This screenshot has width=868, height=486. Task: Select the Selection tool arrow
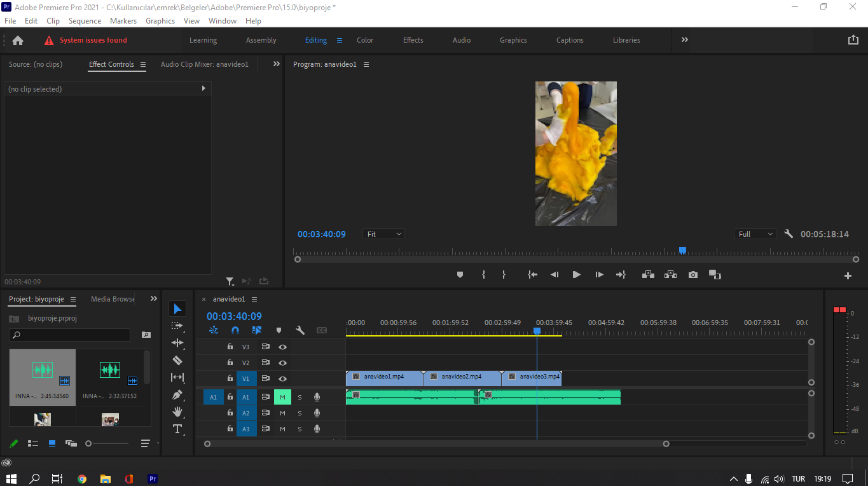click(177, 309)
